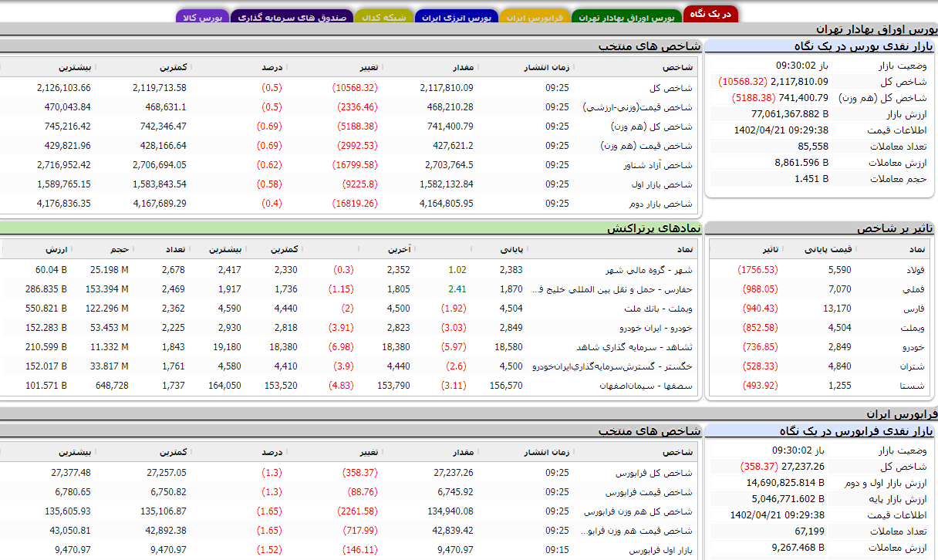Click the تاثیر column header
The image size is (938, 560).
point(770,249)
